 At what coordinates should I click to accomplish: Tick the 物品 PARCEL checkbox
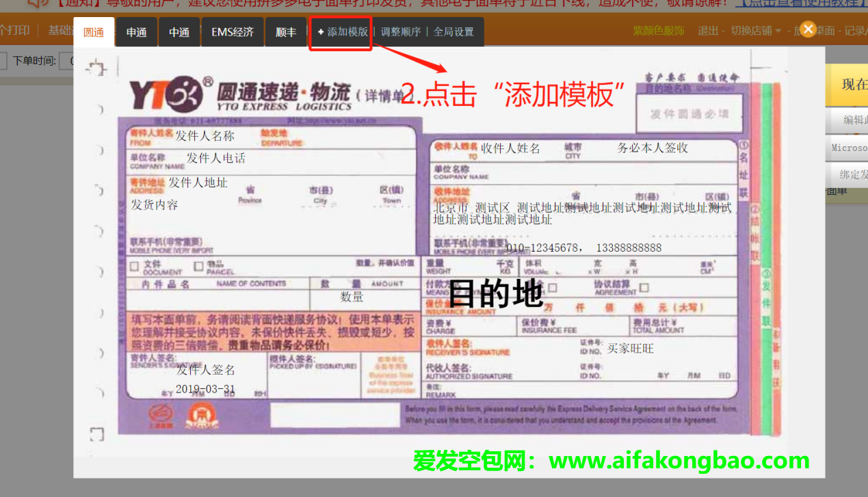(199, 267)
